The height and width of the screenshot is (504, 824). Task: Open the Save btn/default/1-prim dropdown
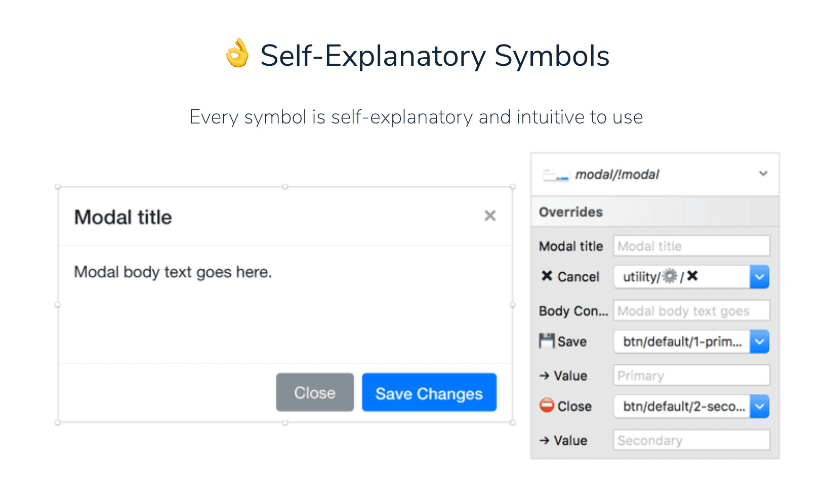[x=759, y=342]
